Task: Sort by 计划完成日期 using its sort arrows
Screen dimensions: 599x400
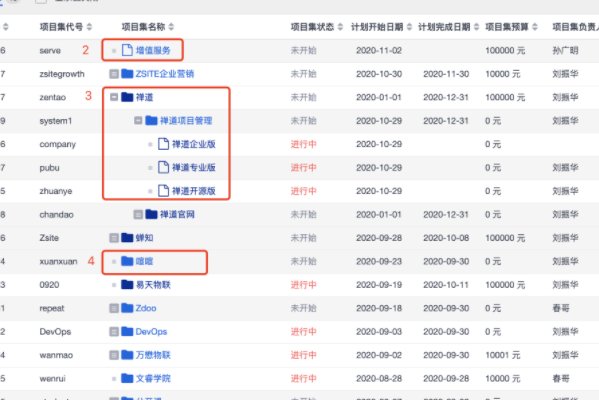Action: [x=476, y=27]
